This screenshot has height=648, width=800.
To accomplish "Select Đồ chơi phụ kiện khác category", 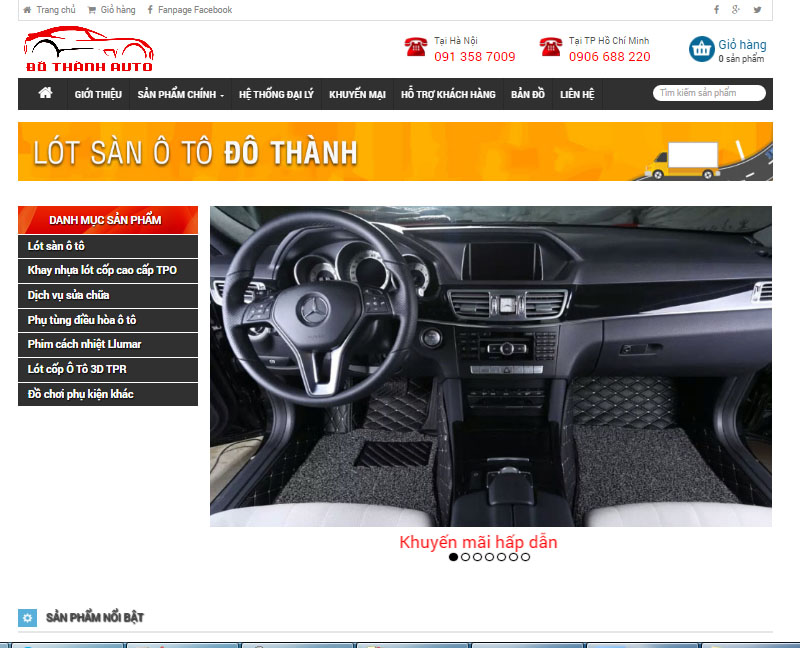I will tap(108, 394).
